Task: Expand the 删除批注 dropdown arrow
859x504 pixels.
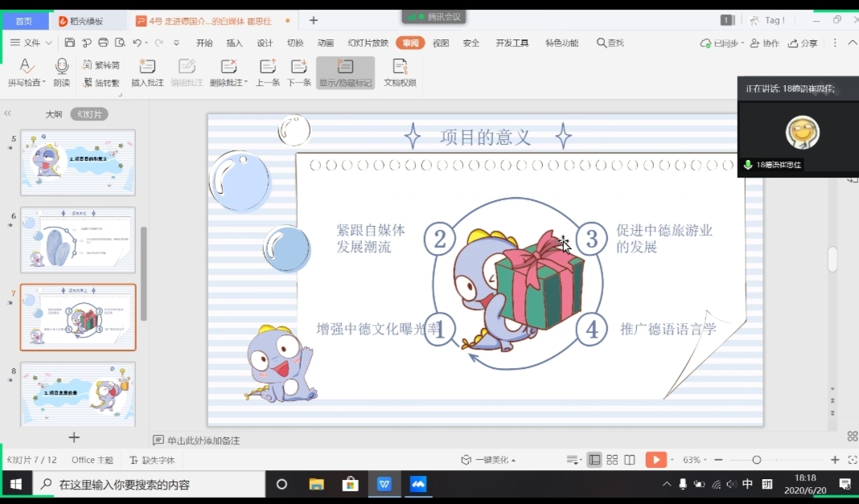Action: [x=246, y=83]
